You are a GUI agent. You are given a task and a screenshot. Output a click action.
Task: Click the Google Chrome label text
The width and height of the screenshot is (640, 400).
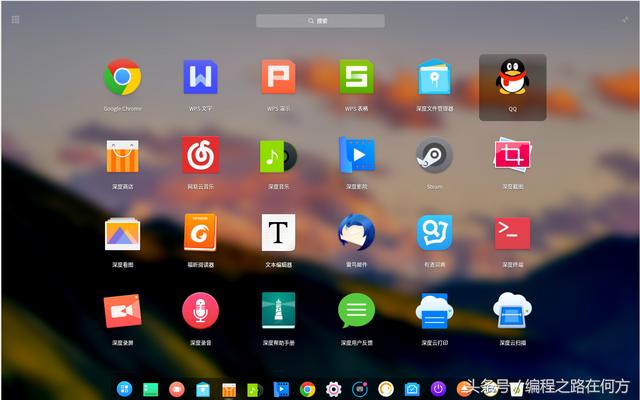point(122,109)
